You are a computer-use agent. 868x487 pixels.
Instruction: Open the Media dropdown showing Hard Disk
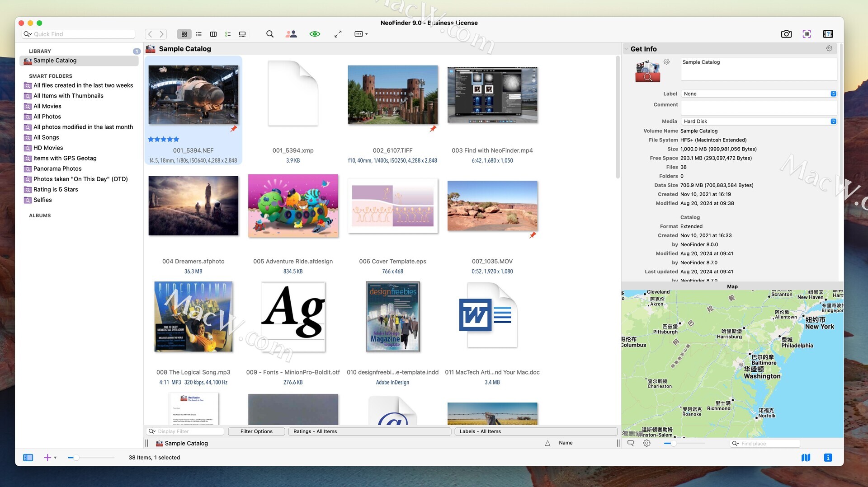click(x=759, y=121)
